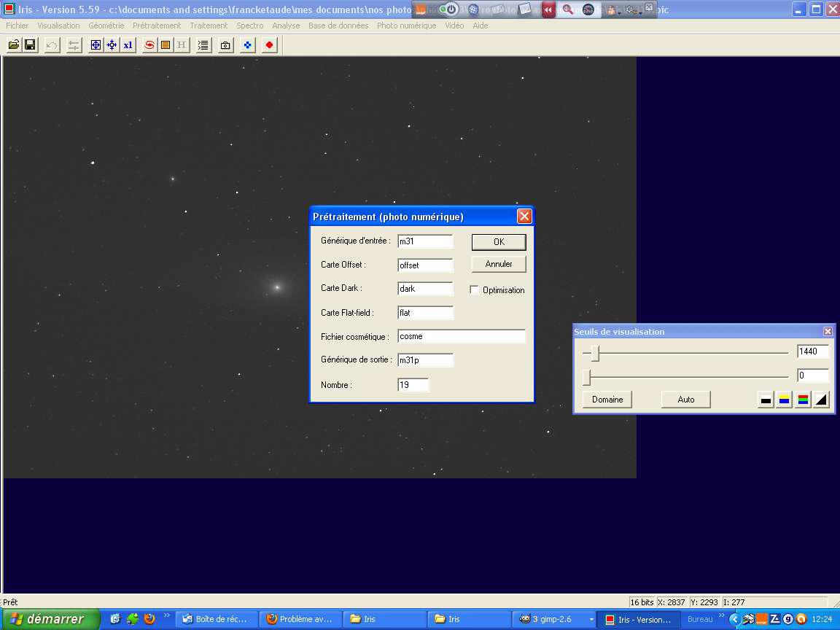Open the Prétraitement menu
This screenshot has width=840, height=630.
[x=157, y=26]
